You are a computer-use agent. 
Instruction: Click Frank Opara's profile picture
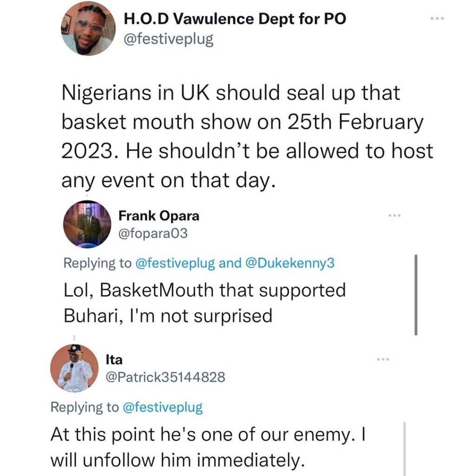[x=87, y=224]
